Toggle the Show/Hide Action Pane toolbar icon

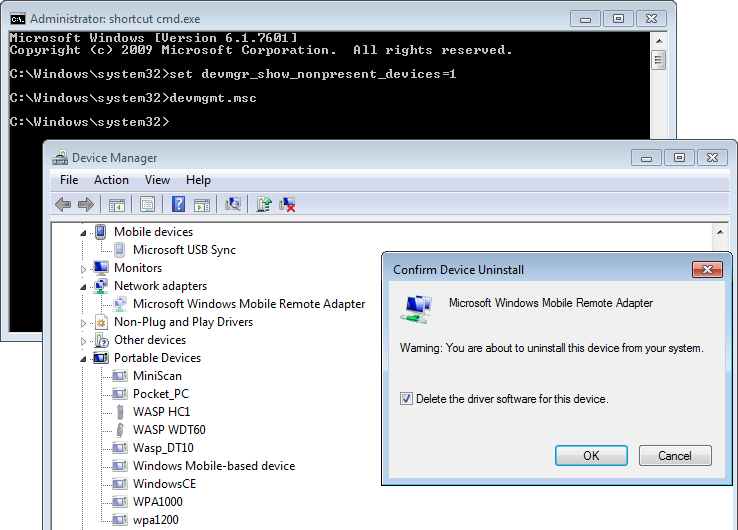pyautogui.click(x=202, y=205)
